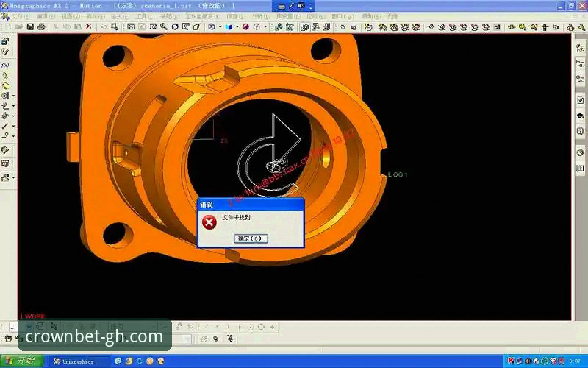588x368 pixels.
Task: Expand the wireframe display style dropdown arrow
Action: pyautogui.click(x=265, y=26)
